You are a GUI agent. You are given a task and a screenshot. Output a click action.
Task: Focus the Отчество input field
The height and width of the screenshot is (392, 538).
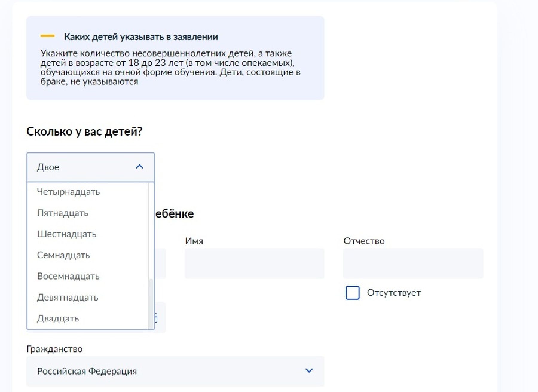(x=413, y=264)
